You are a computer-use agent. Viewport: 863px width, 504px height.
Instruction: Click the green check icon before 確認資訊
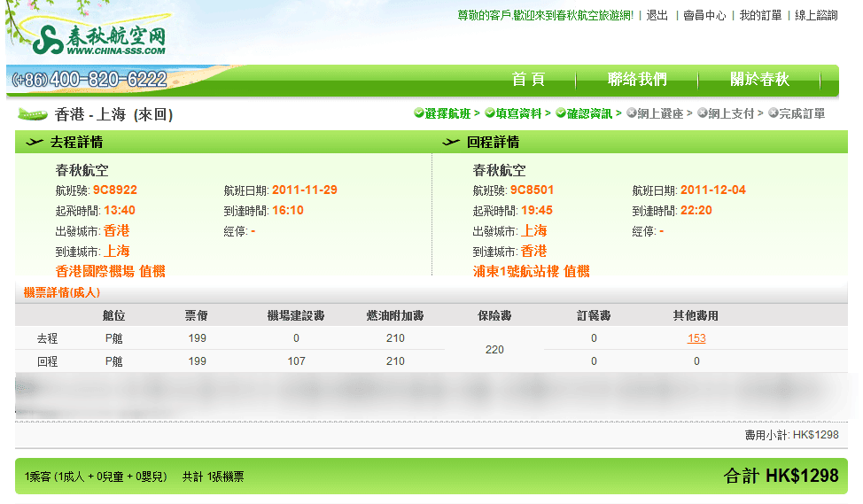[x=560, y=113]
